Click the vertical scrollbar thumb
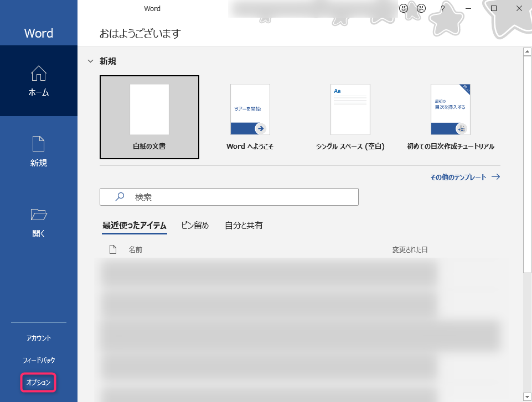Screen dimensions: 532x402 527,164
